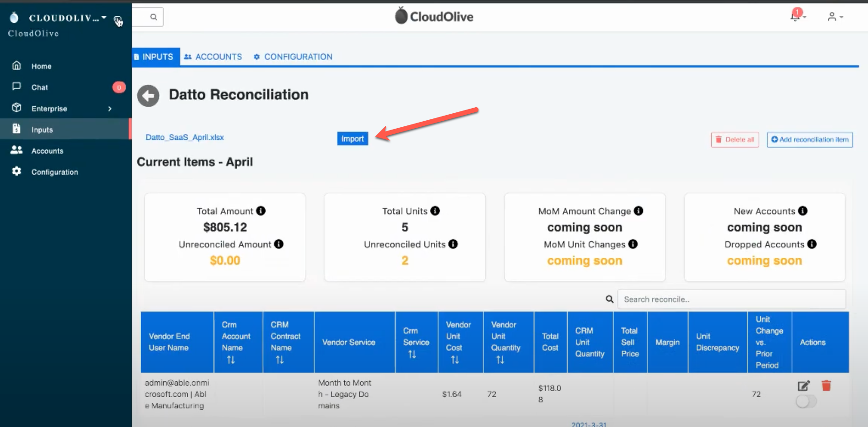Click the Home icon in sidebar
The width and height of the screenshot is (868, 427).
tap(16, 66)
